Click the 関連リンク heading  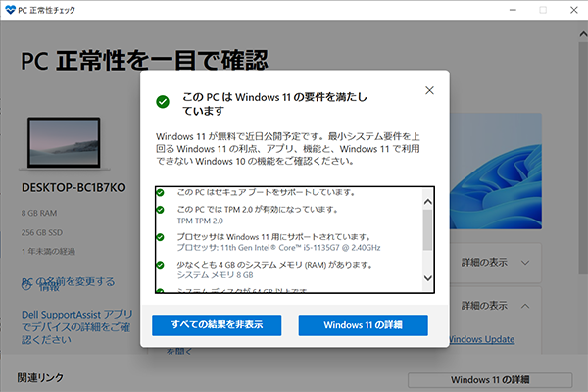(x=40, y=377)
